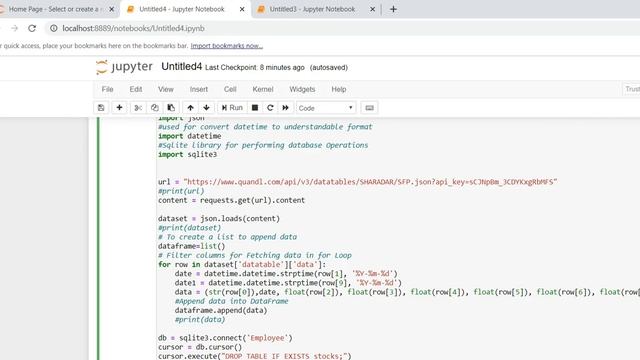The image size is (640, 360).
Task: Close the Untitled4 browser tab
Action: [242, 9]
